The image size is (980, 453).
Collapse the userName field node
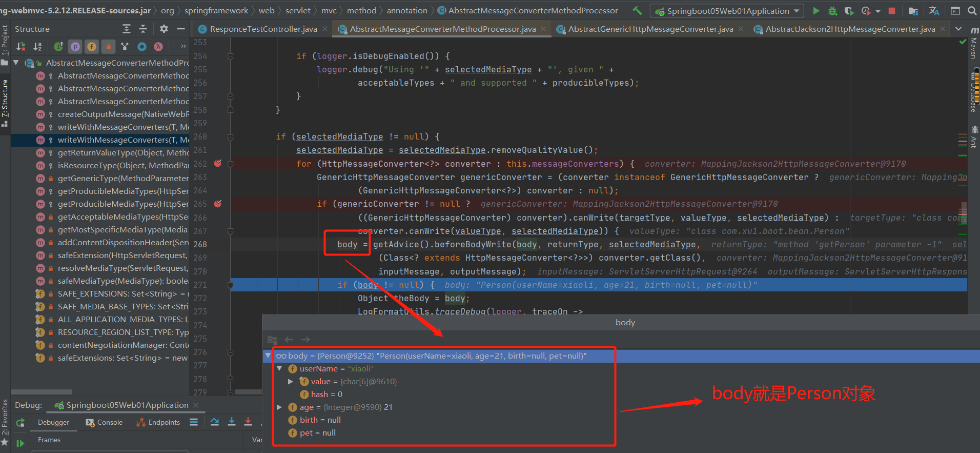coord(279,368)
